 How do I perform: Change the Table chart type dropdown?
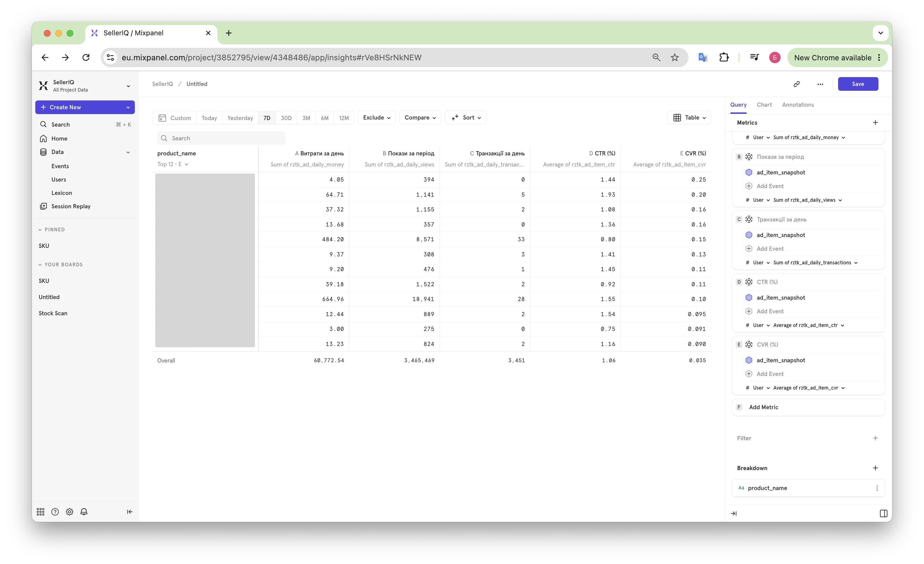(x=689, y=117)
